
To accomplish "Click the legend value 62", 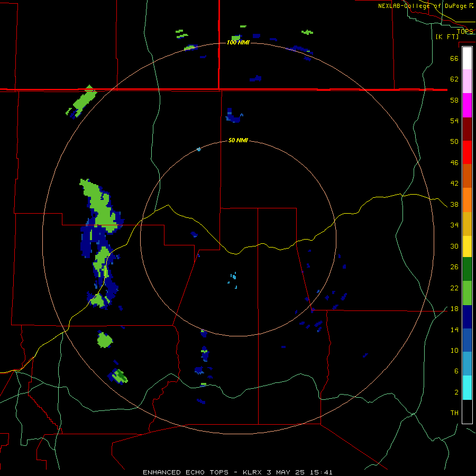I will (454, 79).
